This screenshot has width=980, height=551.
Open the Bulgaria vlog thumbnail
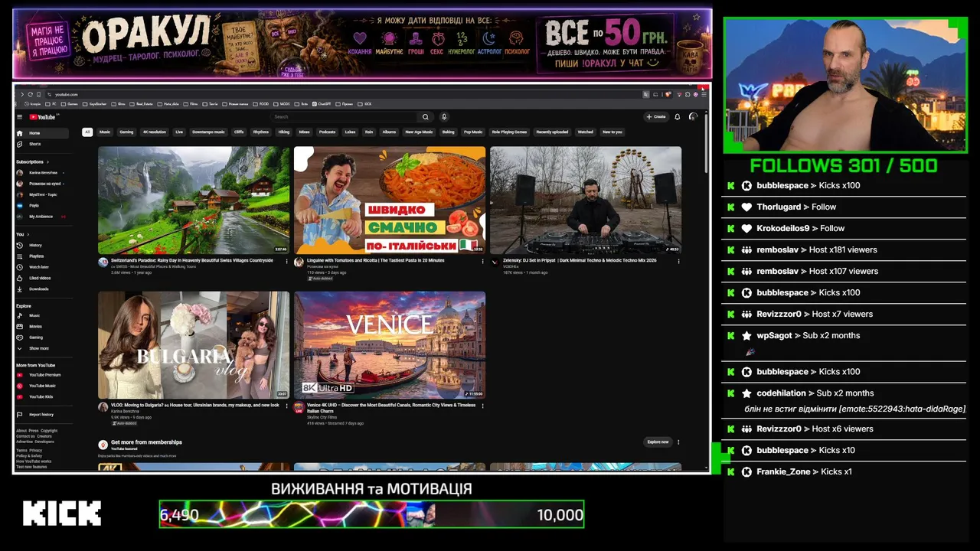[194, 345]
